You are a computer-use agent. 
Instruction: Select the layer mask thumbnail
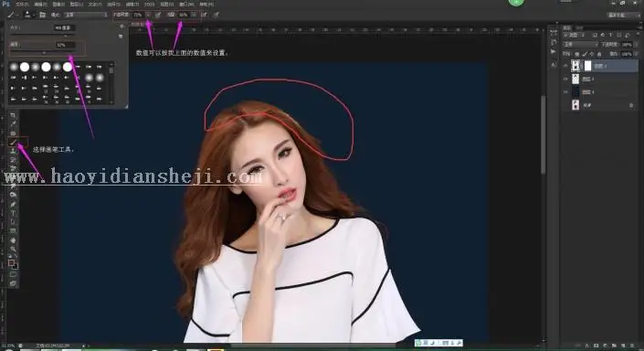587,66
